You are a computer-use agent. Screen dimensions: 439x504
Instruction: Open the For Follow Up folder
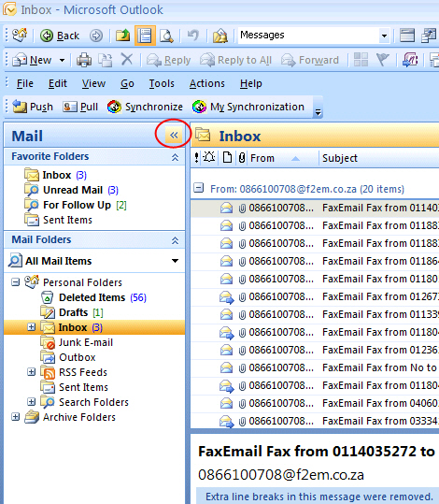click(x=76, y=205)
